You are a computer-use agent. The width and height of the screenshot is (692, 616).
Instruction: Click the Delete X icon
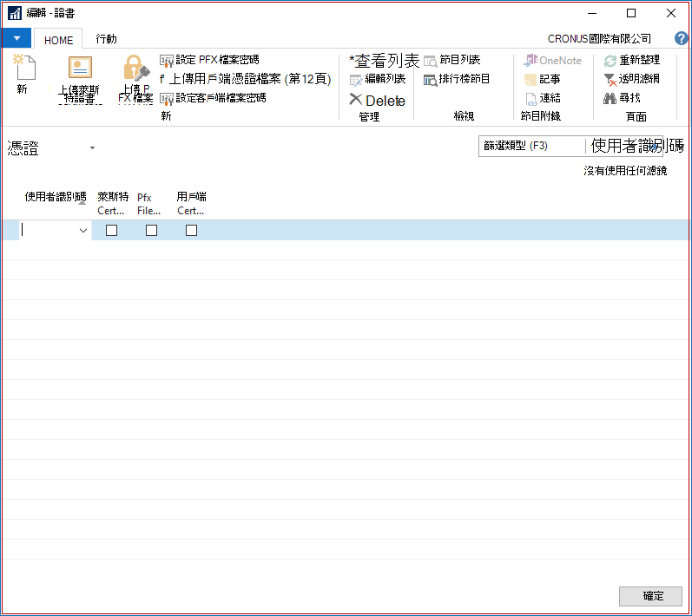[x=356, y=99]
